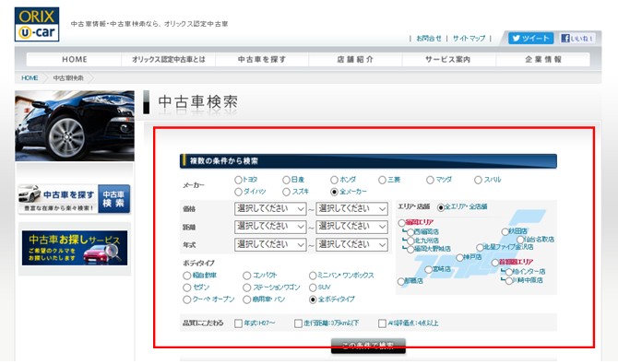
Task: Check the 年式:H27～ checkbox
Action: [238, 323]
